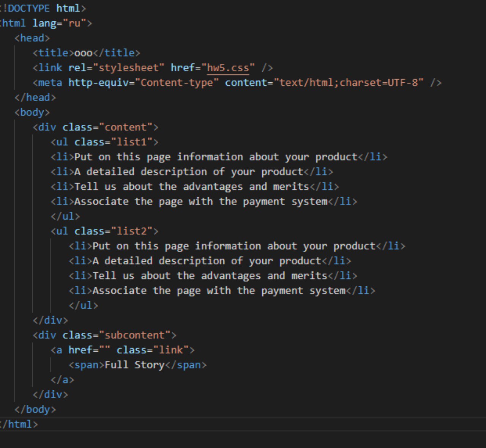This screenshot has height=448, width=486.
Task: Click the closing body tag
Action: tap(35, 410)
